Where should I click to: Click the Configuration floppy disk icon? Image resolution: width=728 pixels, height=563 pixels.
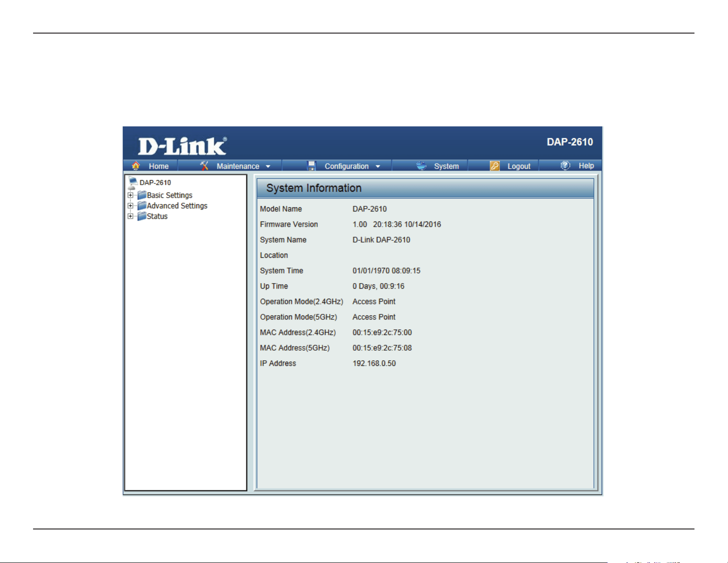[311, 166]
